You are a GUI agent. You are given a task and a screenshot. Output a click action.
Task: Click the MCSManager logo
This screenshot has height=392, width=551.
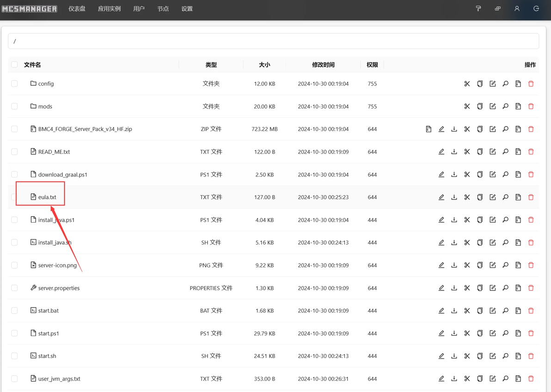(x=29, y=9)
